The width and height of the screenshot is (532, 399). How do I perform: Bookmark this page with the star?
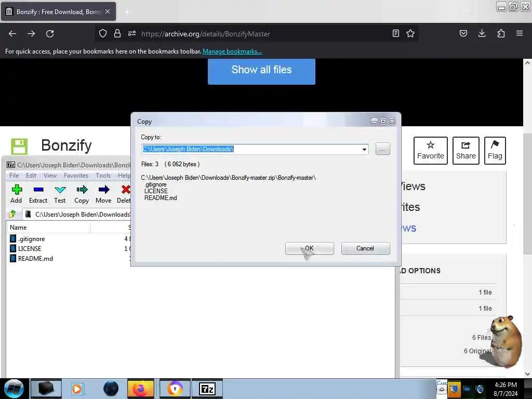410,33
